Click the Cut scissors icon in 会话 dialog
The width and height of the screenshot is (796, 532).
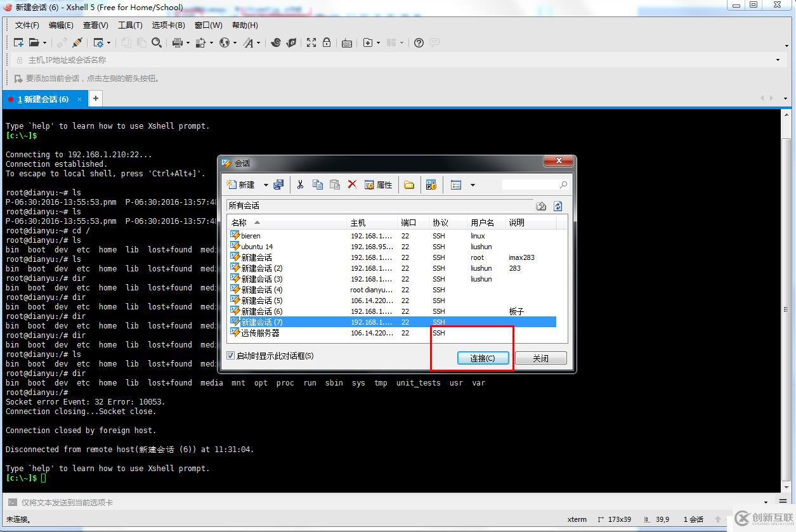pyautogui.click(x=300, y=185)
